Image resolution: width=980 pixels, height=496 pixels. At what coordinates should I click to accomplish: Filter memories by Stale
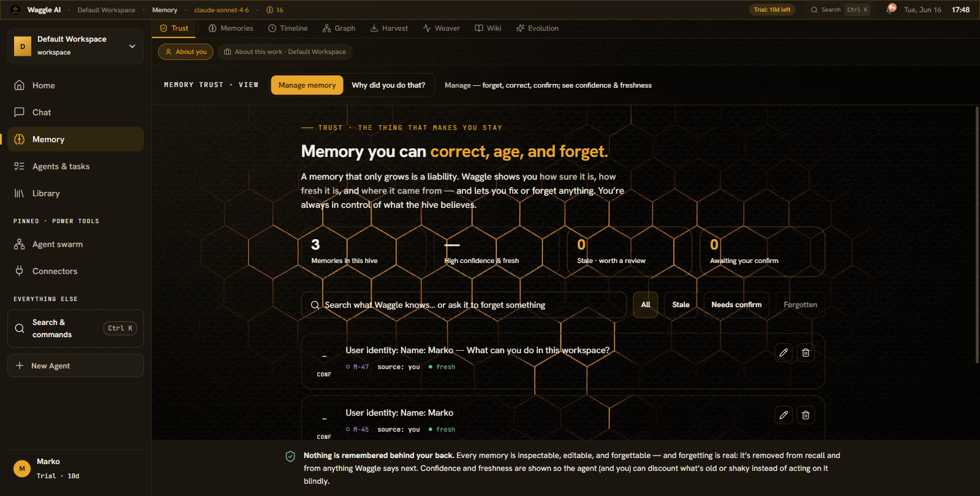tap(680, 305)
